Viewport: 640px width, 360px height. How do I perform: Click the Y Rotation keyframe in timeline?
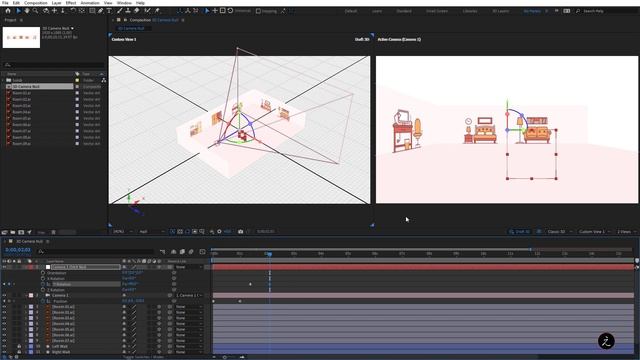tap(250, 284)
